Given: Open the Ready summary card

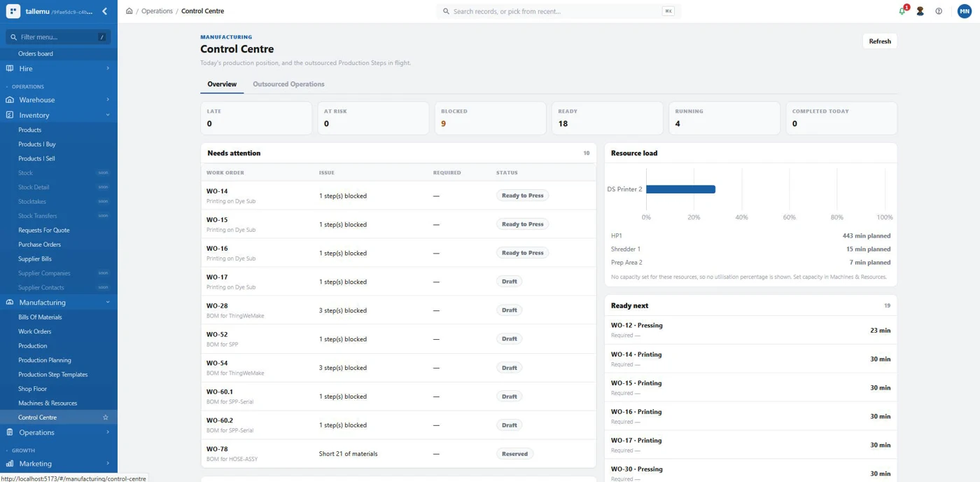Looking at the screenshot, I should [607, 118].
